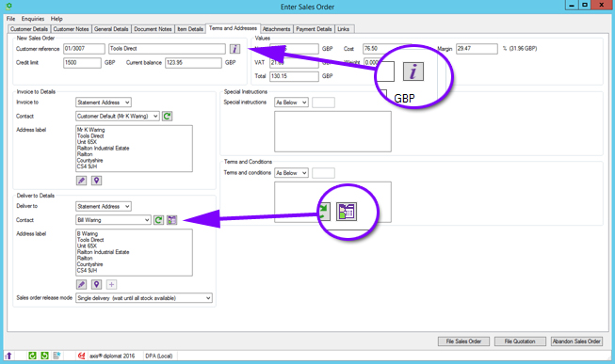Select the Terms and Addresses tab
This screenshot has height=364, width=615.
coord(233,28)
